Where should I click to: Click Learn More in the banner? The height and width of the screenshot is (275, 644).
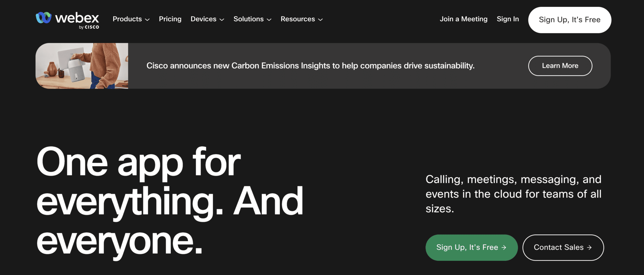tap(560, 66)
